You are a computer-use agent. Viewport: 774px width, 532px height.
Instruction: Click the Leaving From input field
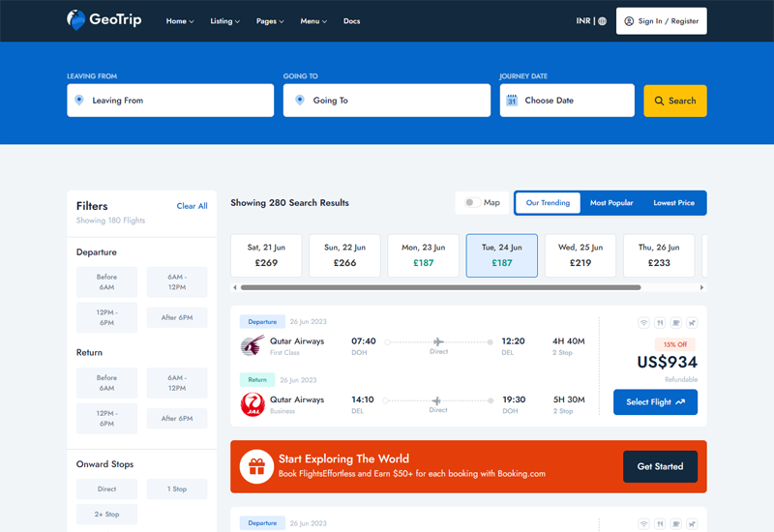tap(170, 101)
